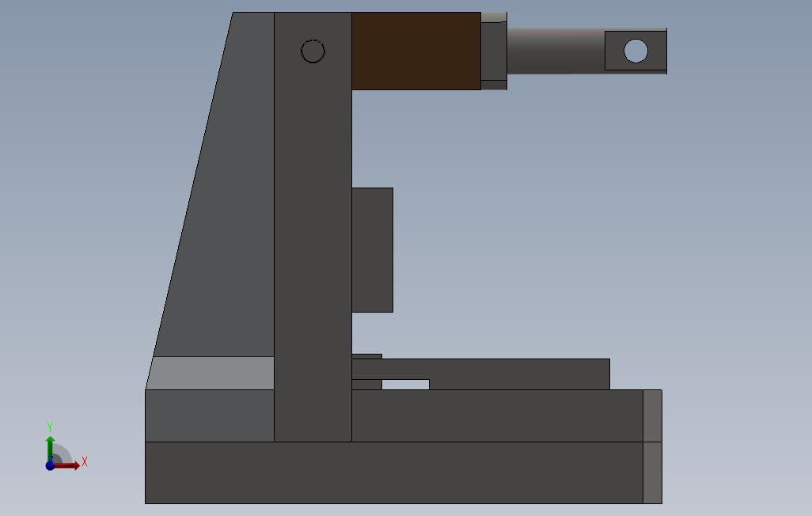Select the brown cylinder body

click(x=416, y=51)
